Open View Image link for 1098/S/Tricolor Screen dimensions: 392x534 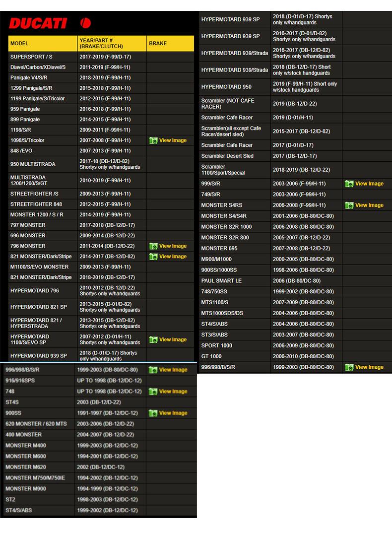click(173, 140)
